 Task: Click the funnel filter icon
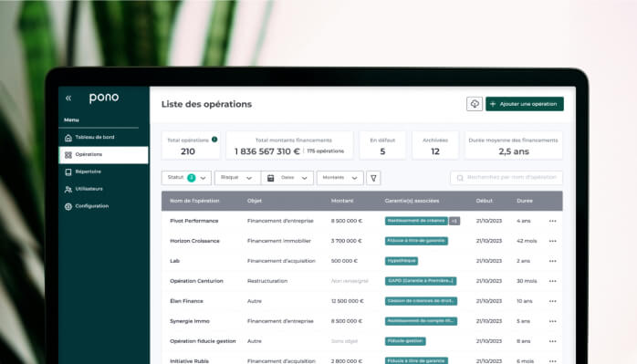[x=373, y=178]
